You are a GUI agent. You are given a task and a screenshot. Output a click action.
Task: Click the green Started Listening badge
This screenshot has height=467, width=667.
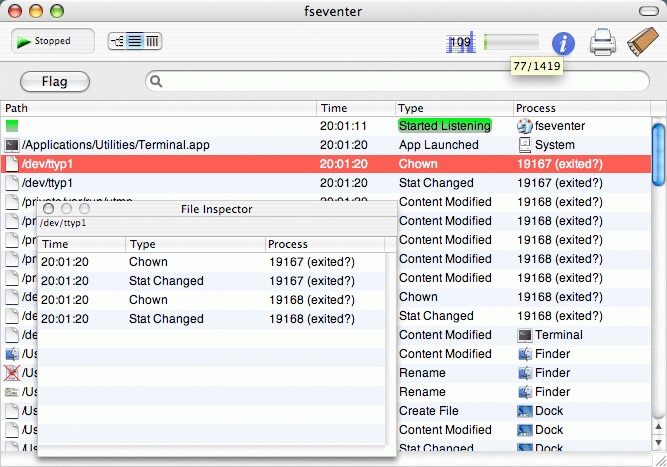click(x=445, y=126)
